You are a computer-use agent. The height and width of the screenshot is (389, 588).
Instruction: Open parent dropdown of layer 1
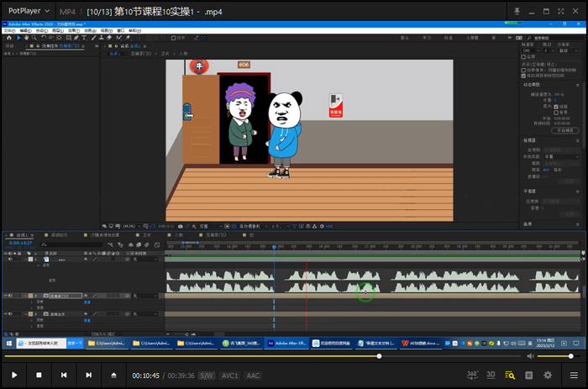point(145,260)
